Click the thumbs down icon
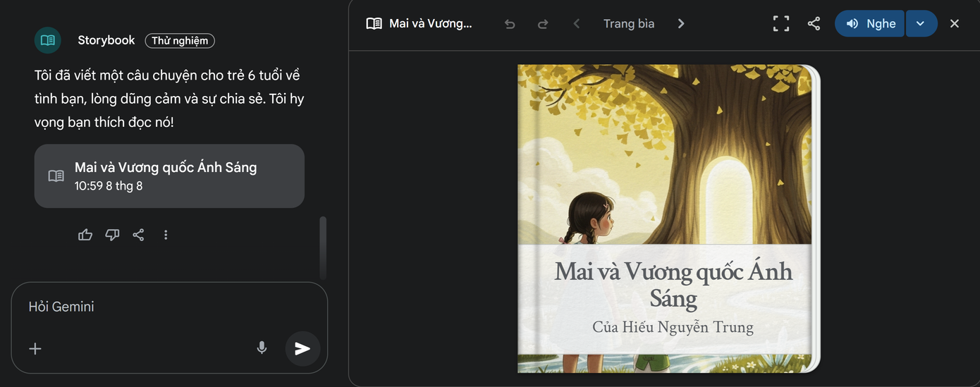 point(112,235)
